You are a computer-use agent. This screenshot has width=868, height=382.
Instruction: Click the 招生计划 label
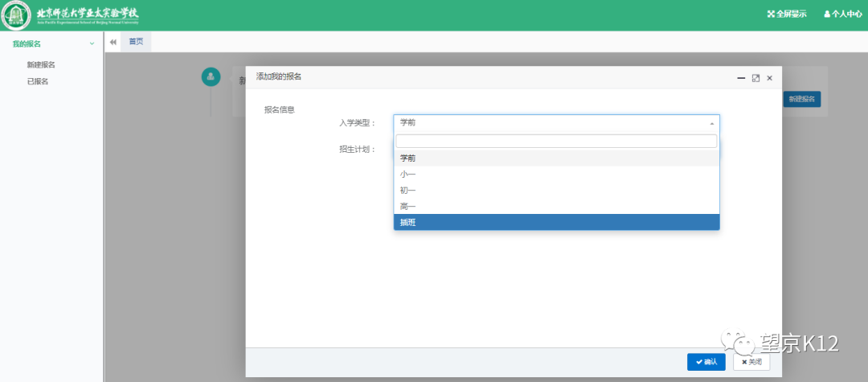click(x=357, y=150)
